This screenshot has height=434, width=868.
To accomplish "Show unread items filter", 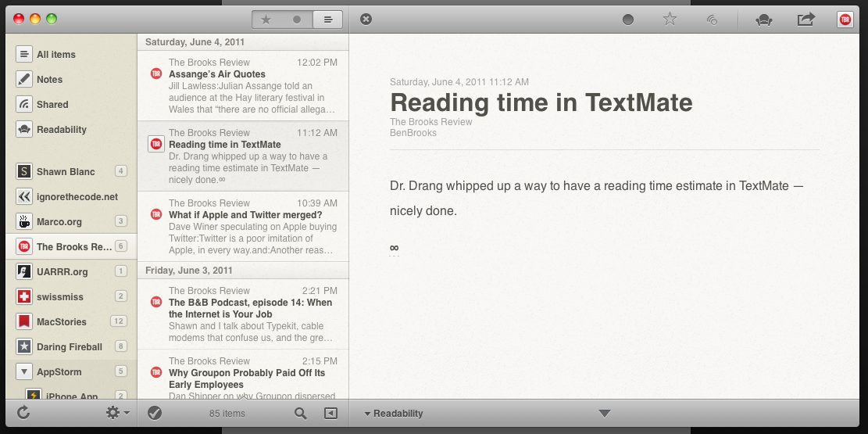I will coord(297,20).
